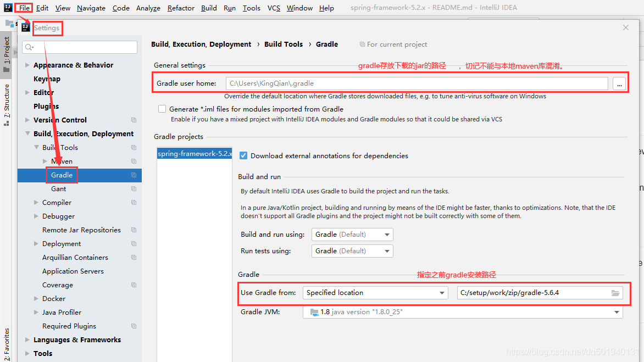Open the Navigate menu
Image resolution: width=644 pixels, height=362 pixels.
(x=91, y=8)
